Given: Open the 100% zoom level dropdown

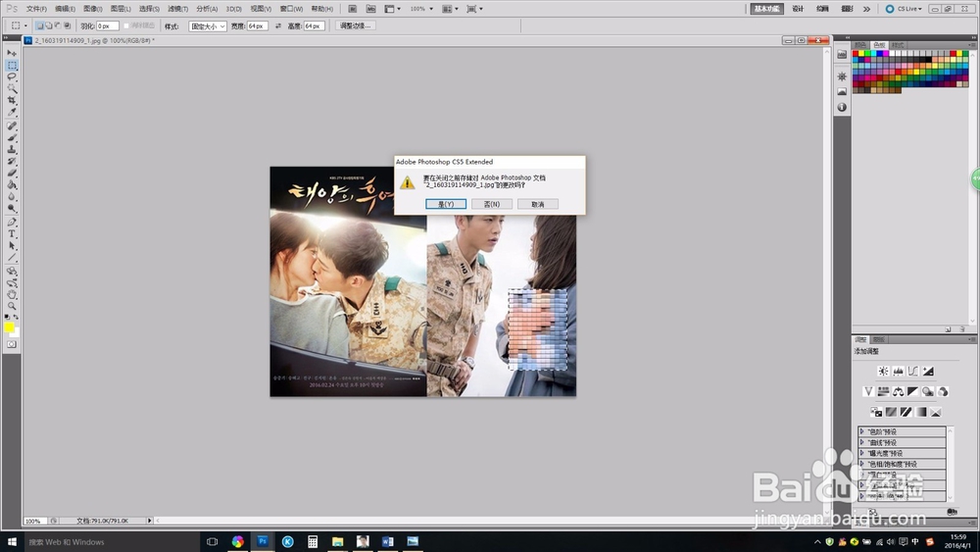Looking at the screenshot, I should (431, 9).
